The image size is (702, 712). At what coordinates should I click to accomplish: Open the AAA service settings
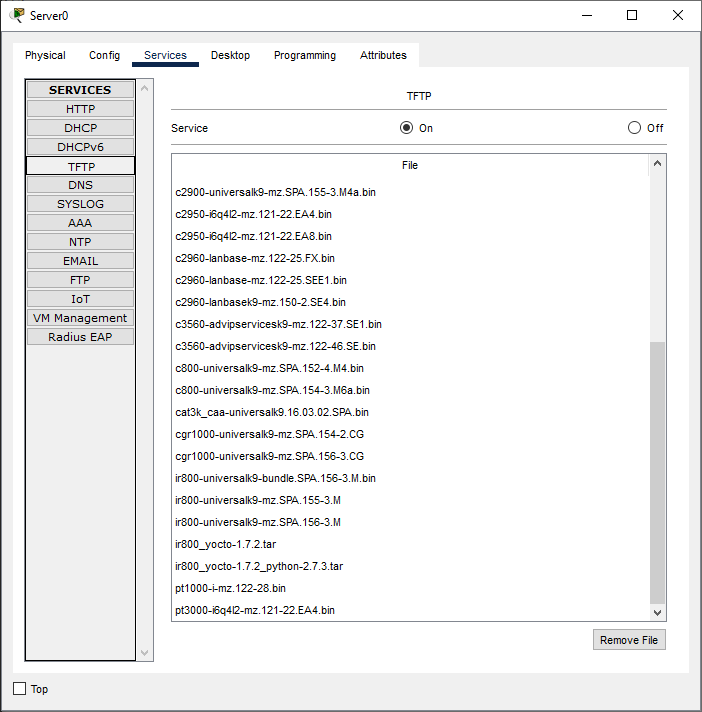(x=80, y=223)
